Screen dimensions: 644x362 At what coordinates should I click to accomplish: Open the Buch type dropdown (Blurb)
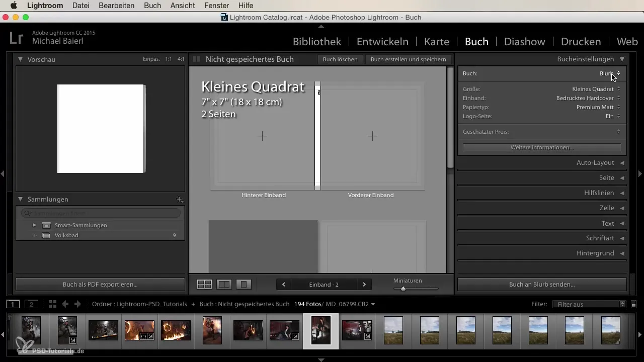(610, 73)
